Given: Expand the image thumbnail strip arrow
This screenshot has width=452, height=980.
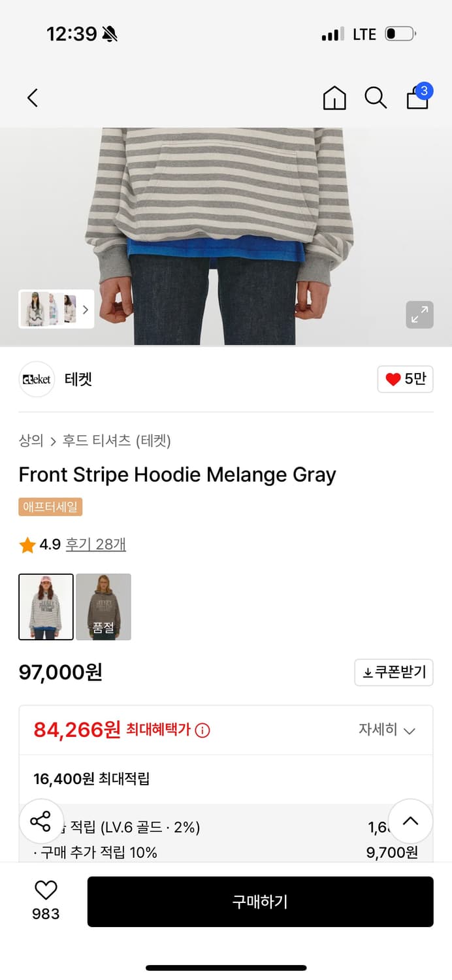Looking at the screenshot, I should pyautogui.click(x=85, y=310).
